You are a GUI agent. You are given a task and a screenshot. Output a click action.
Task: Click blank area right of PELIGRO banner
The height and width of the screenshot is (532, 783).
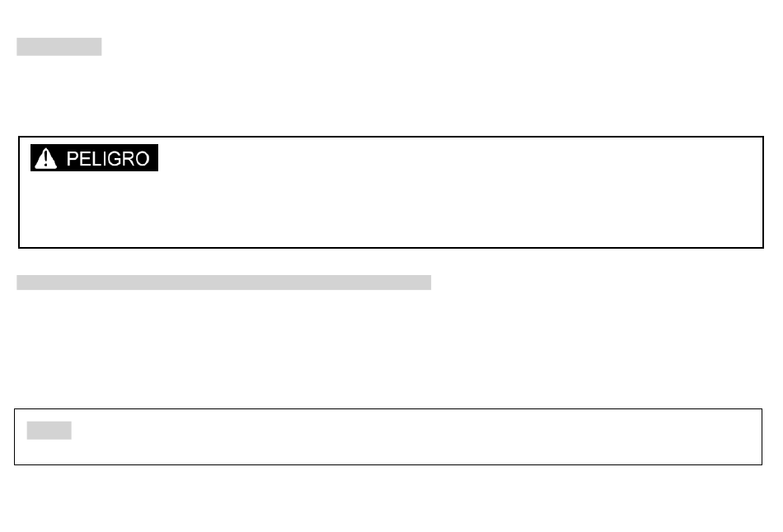pos(449,157)
